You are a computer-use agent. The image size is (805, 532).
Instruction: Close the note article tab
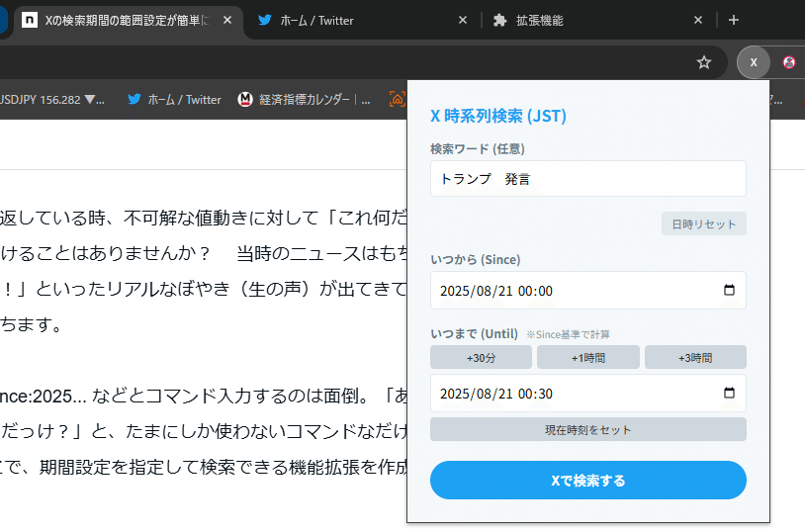coord(227,20)
